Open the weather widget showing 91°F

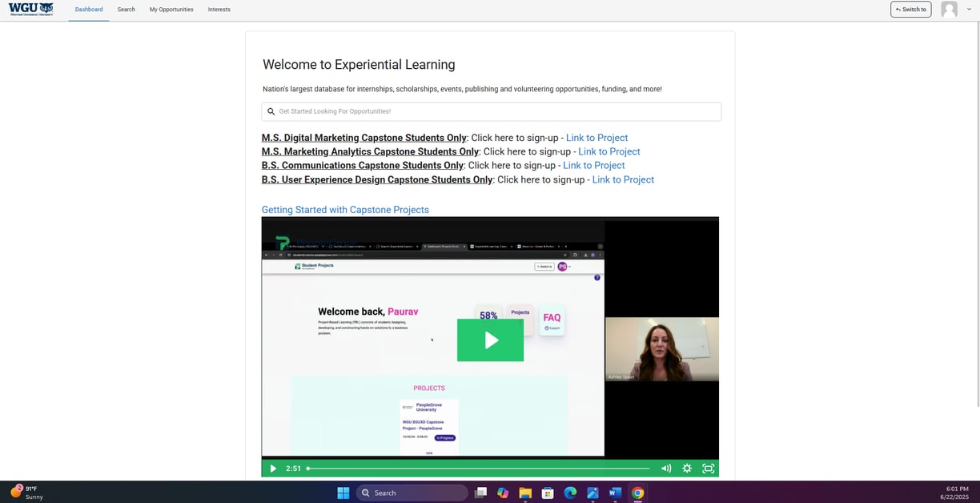pyautogui.click(x=26, y=493)
